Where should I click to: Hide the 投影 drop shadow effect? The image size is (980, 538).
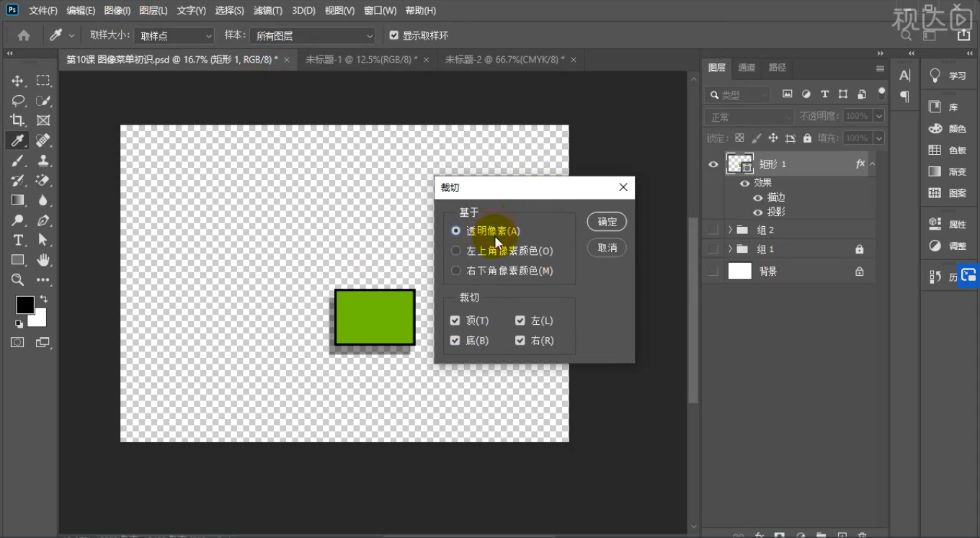[757, 212]
